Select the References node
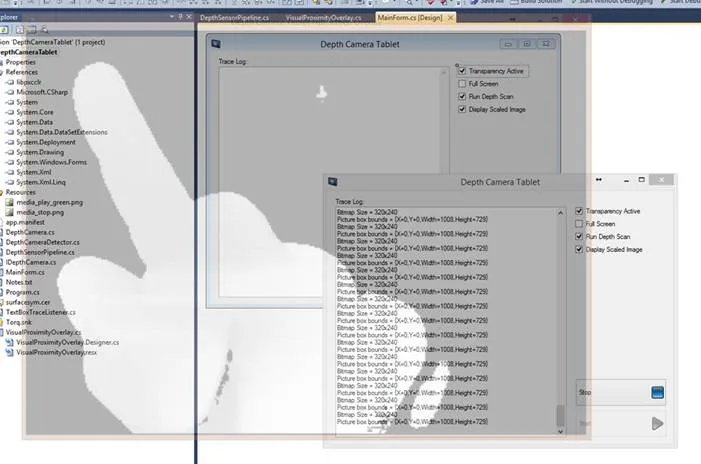 [21, 72]
